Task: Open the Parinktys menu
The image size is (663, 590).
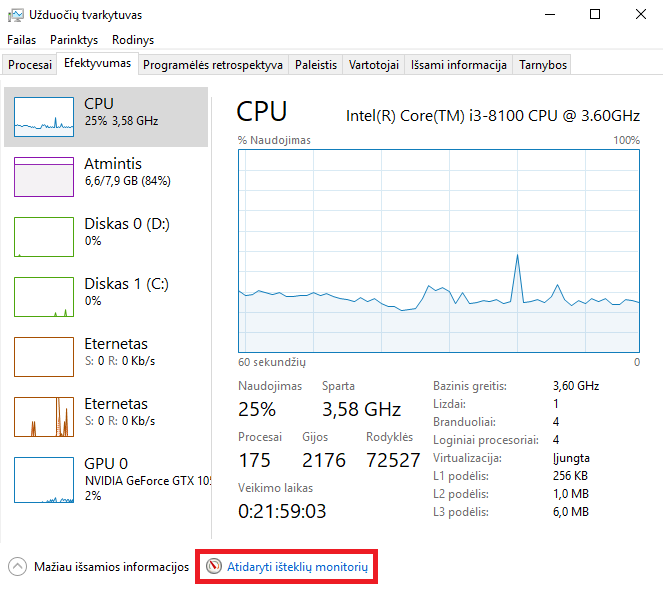Action: (x=74, y=40)
